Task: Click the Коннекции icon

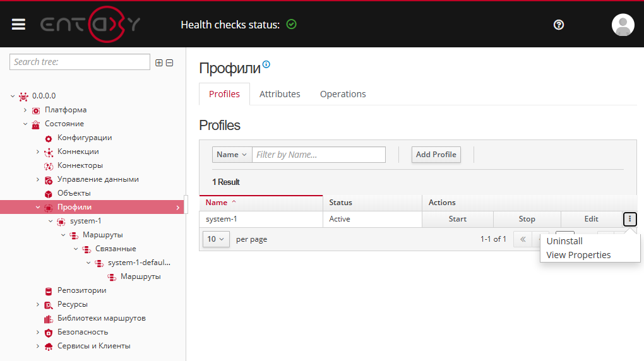Action: [x=49, y=152]
